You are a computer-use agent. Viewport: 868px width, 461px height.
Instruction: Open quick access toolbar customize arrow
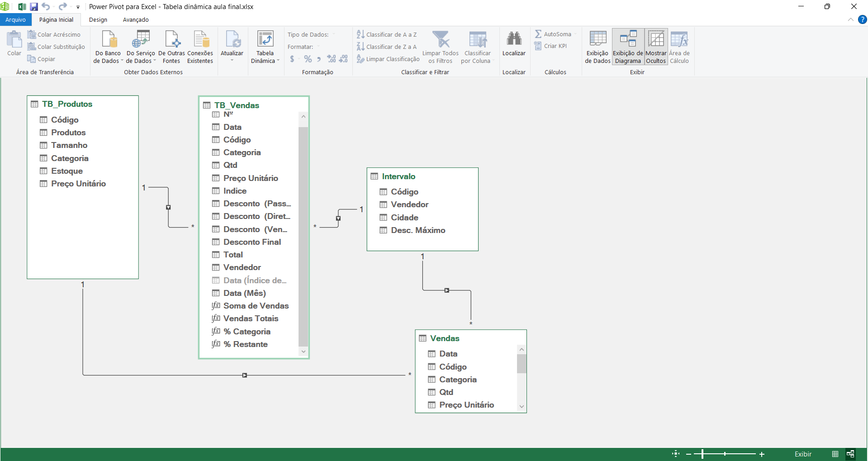point(78,7)
